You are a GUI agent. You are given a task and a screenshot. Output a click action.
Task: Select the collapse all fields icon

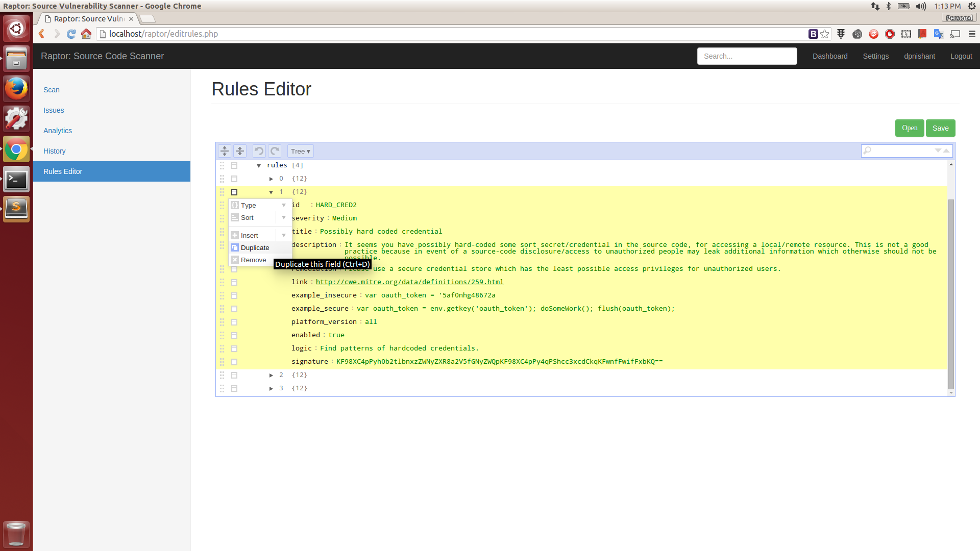point(240,151)
